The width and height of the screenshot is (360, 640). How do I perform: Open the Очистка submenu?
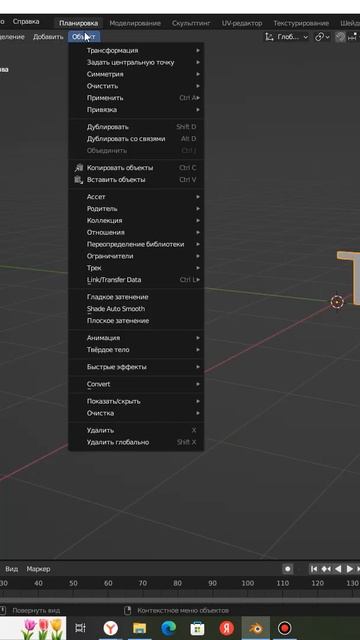point(136,413)
